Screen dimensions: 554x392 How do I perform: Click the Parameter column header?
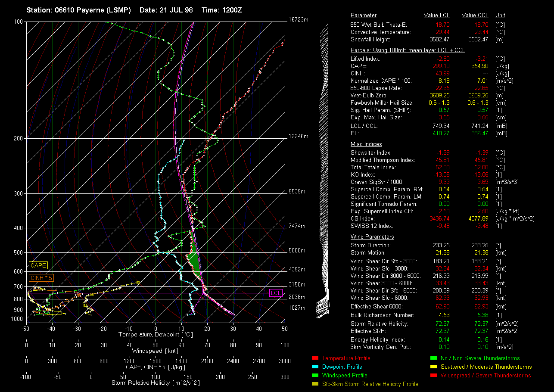(x=364, y=16)
